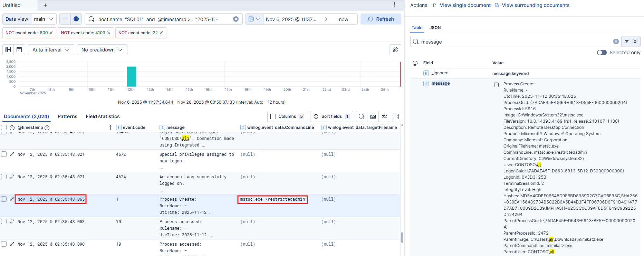This screenshot has width=644, height=256.
Task: Collapse the message field value
Action: click(x=496, y=85)
